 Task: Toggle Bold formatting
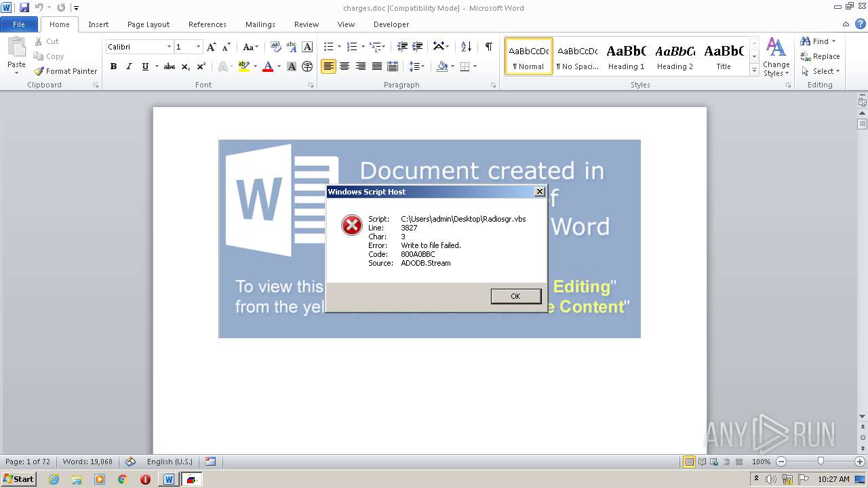click(113, 66)
